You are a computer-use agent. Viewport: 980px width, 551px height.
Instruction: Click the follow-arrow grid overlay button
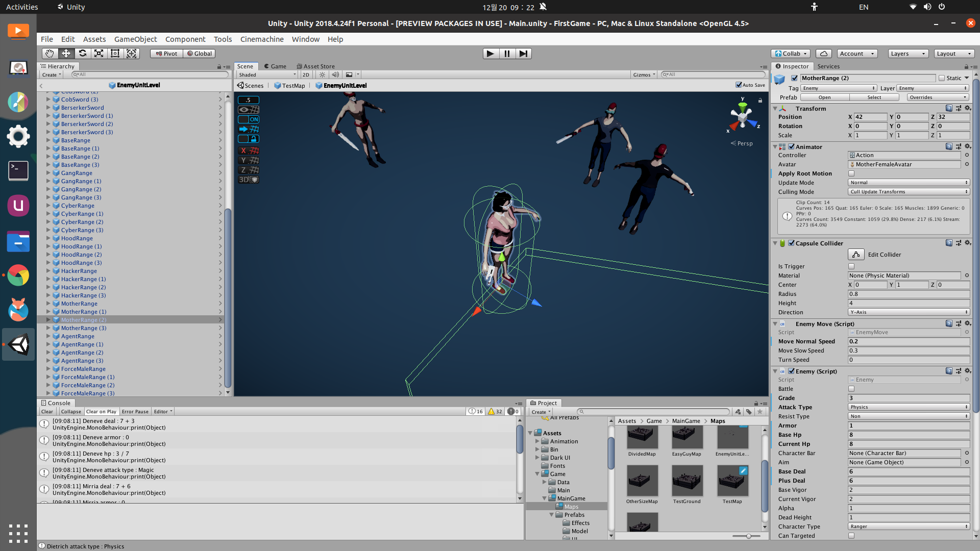[x=249, y=129]
